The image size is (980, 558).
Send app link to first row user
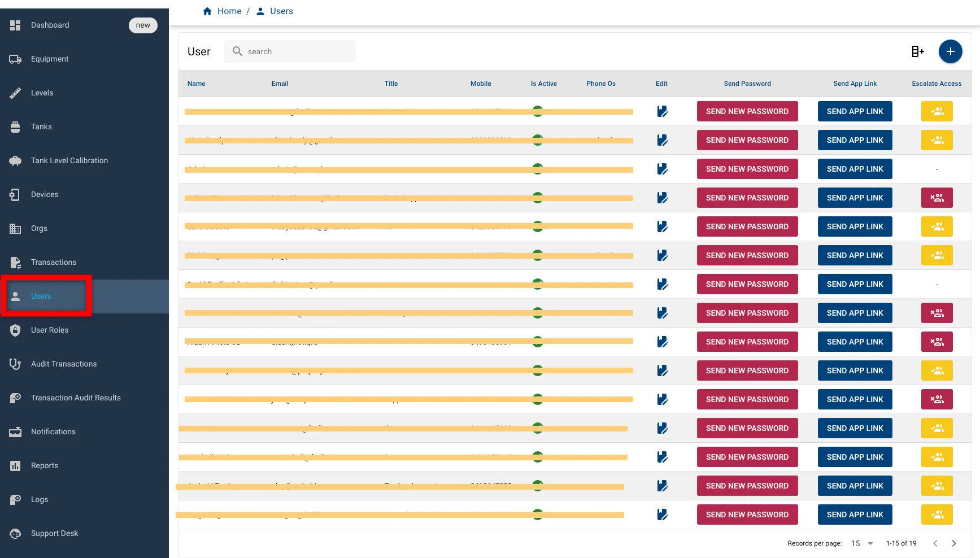855,111
